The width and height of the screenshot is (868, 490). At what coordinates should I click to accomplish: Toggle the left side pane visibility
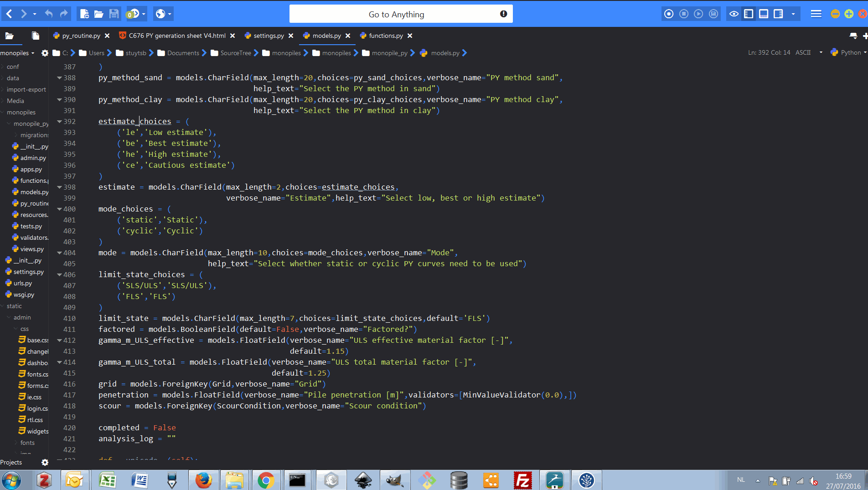[x=749, y=14]
